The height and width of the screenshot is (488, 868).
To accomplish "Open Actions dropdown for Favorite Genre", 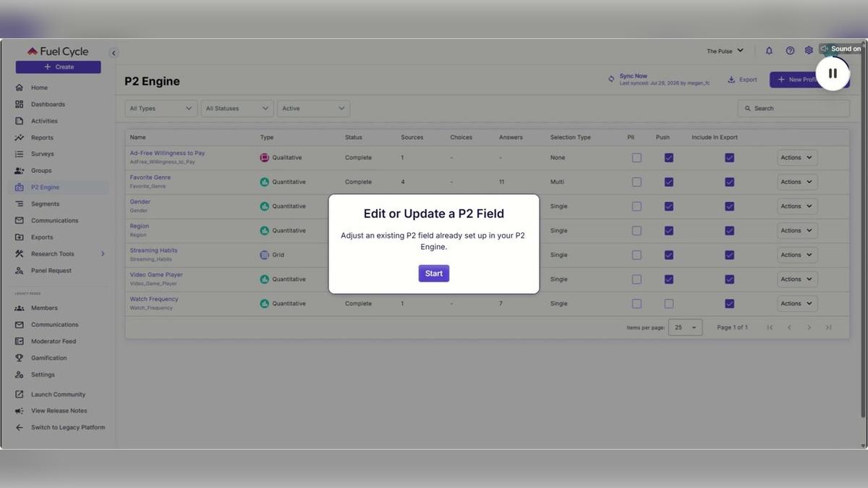I will (x=797, y=182).
